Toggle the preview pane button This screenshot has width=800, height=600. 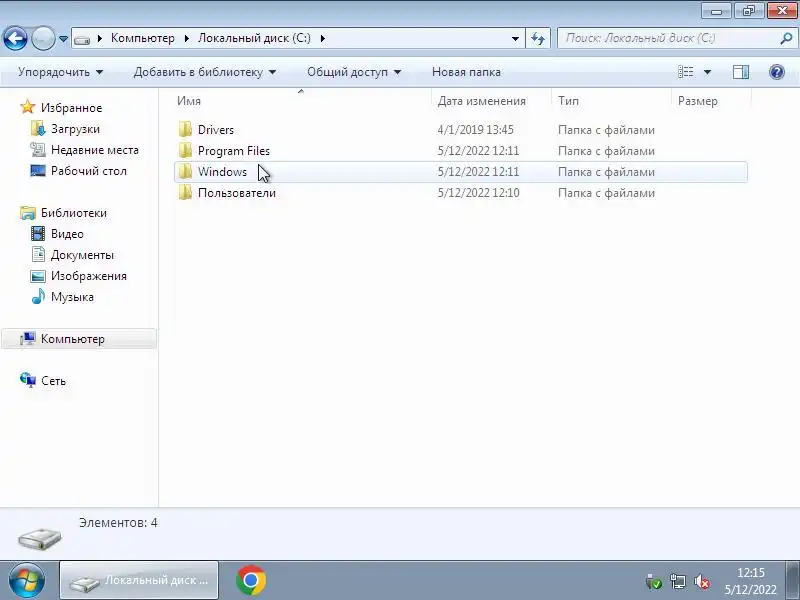click(x=741, y=72)
